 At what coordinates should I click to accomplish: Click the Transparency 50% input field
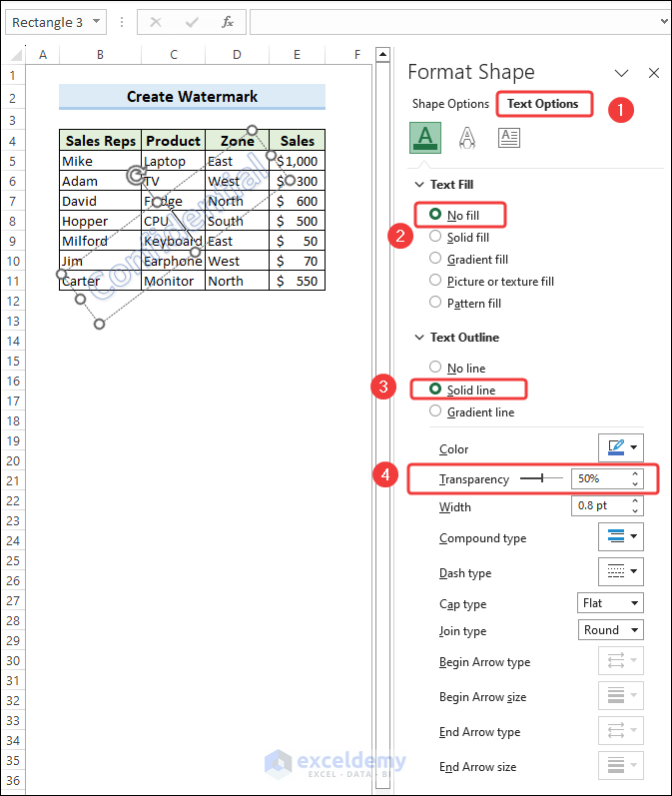click(x=599, y=478)
